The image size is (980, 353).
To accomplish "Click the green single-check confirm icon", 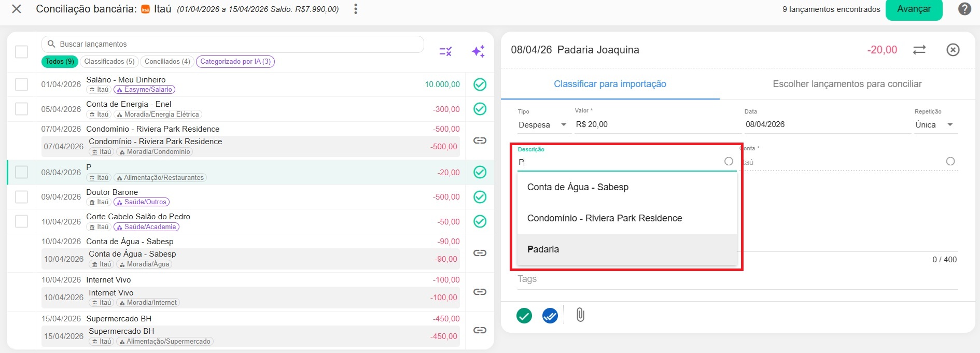I will [x=524, y=315].
